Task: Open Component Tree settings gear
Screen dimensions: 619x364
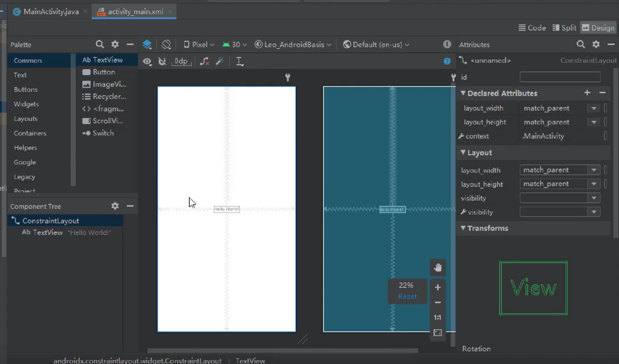Action: click(115, 206)
